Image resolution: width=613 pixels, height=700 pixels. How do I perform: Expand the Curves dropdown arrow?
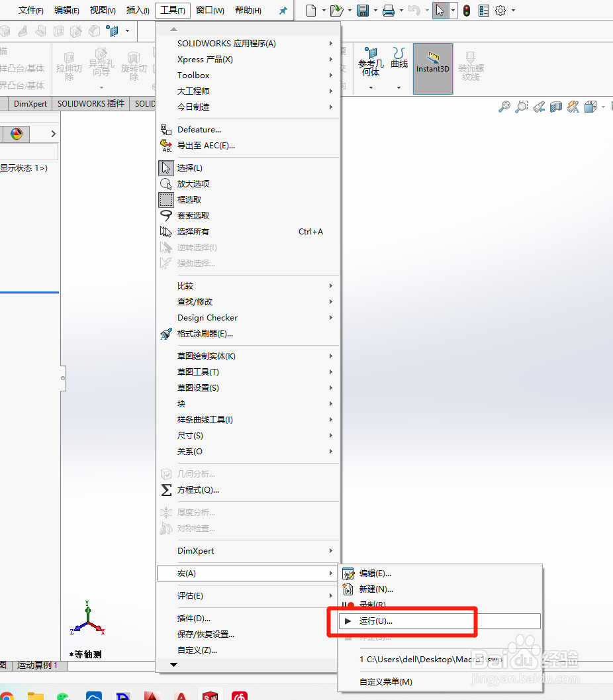[x=399, y=87]
